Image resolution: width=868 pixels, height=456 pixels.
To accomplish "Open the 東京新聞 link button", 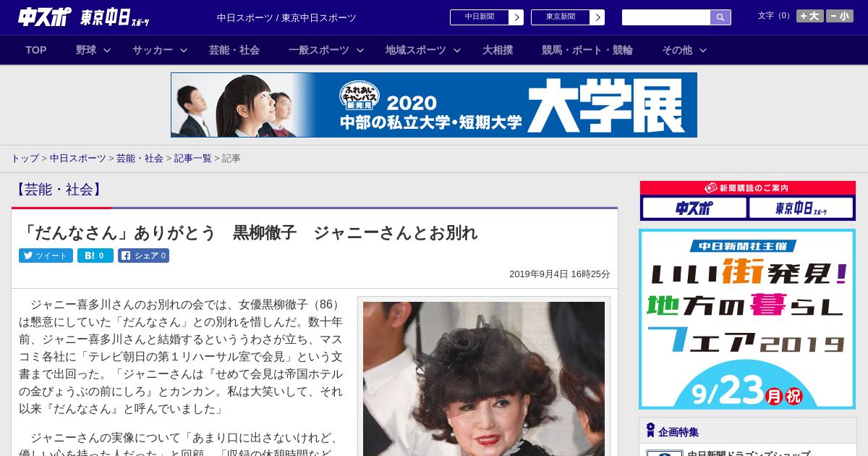I will pyautogui.click(x=568, y=17).
